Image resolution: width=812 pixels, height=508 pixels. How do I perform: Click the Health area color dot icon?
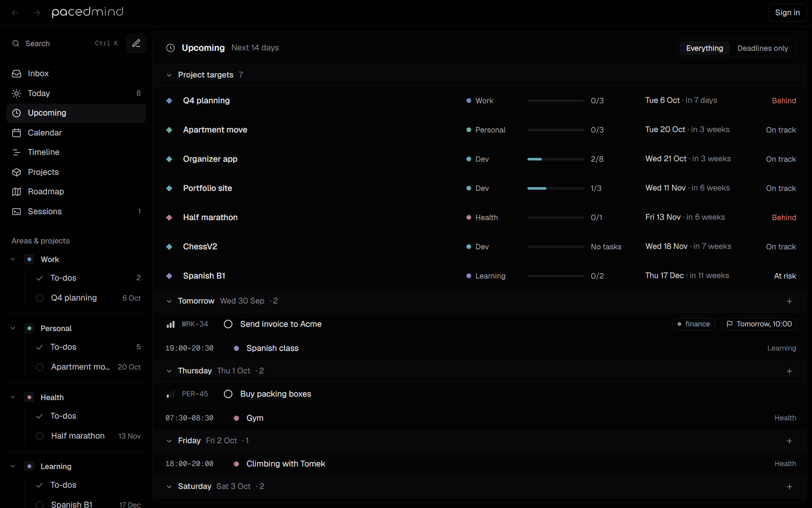29,397
